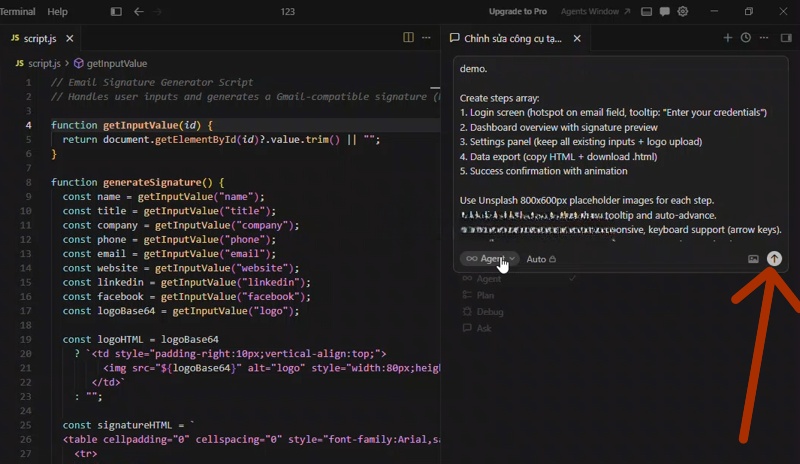Open the chat panel more actions menu
This screenshot has width=800, height=464.
pyautogui.click(x=763, y=38)
